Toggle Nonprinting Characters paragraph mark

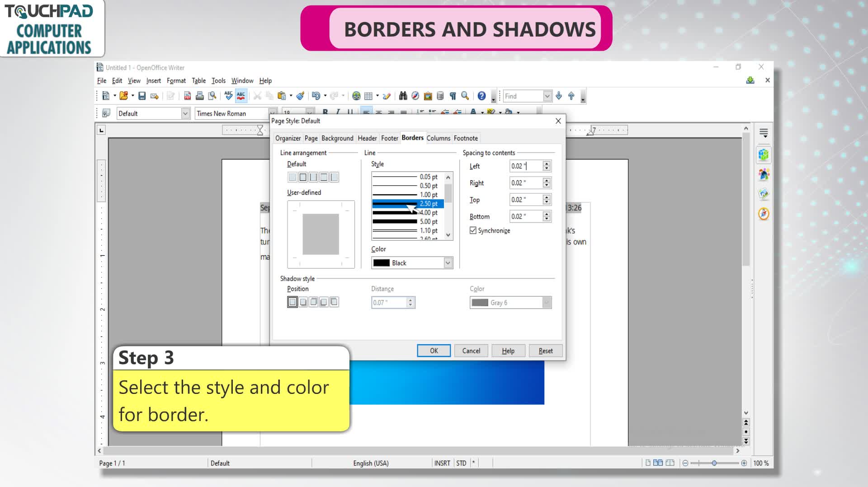click(x=453, y=96)
